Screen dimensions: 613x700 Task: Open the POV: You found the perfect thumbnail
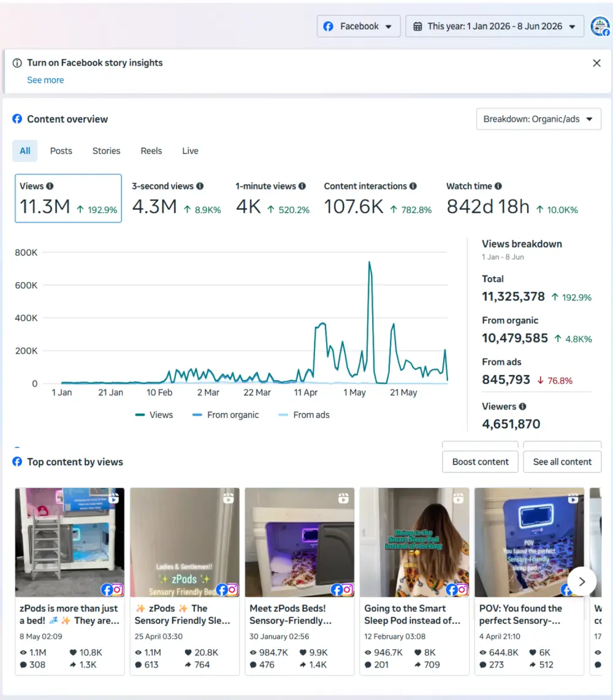tap(530, 542)
